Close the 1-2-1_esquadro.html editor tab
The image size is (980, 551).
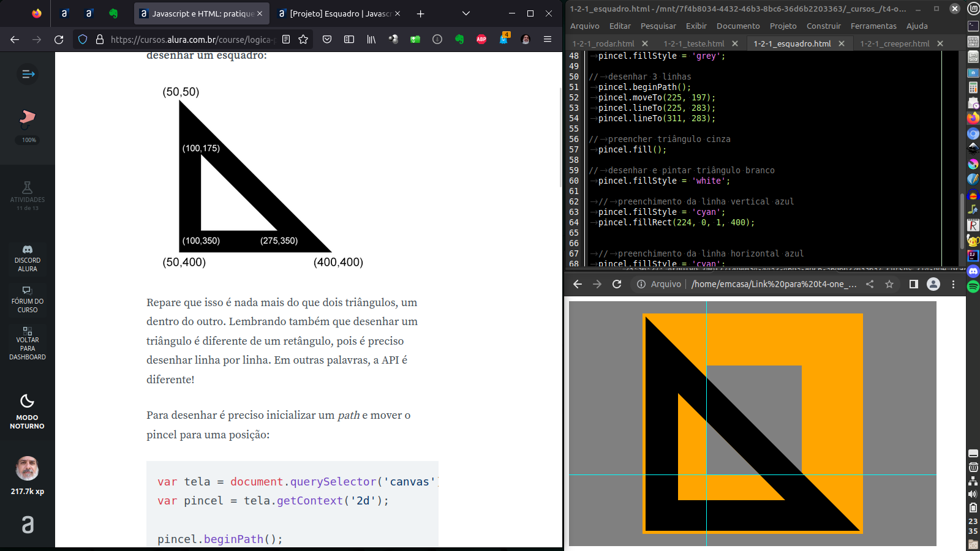[x=842, y=43]
